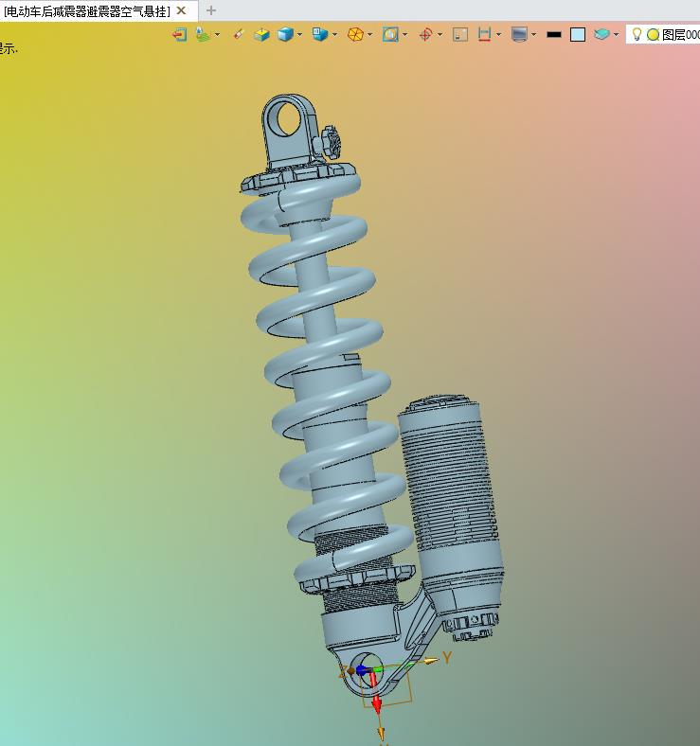700x746 pixels.
Task: Click the light blue color swatch
Action: (578, 35)
